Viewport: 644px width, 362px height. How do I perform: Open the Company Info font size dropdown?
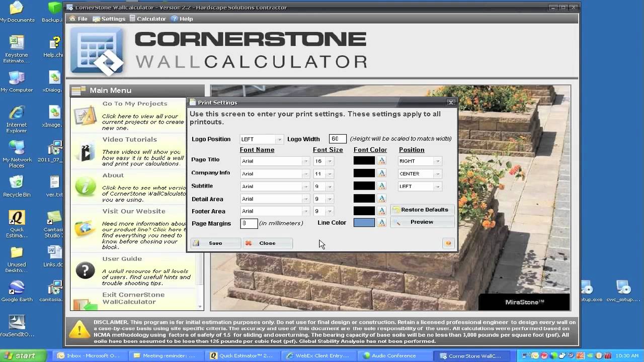[x=330, y=173]
